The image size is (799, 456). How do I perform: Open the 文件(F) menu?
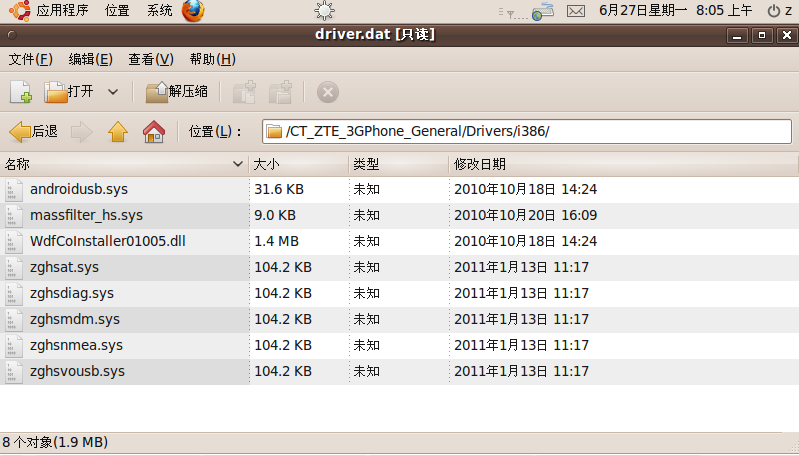[31, 60]
